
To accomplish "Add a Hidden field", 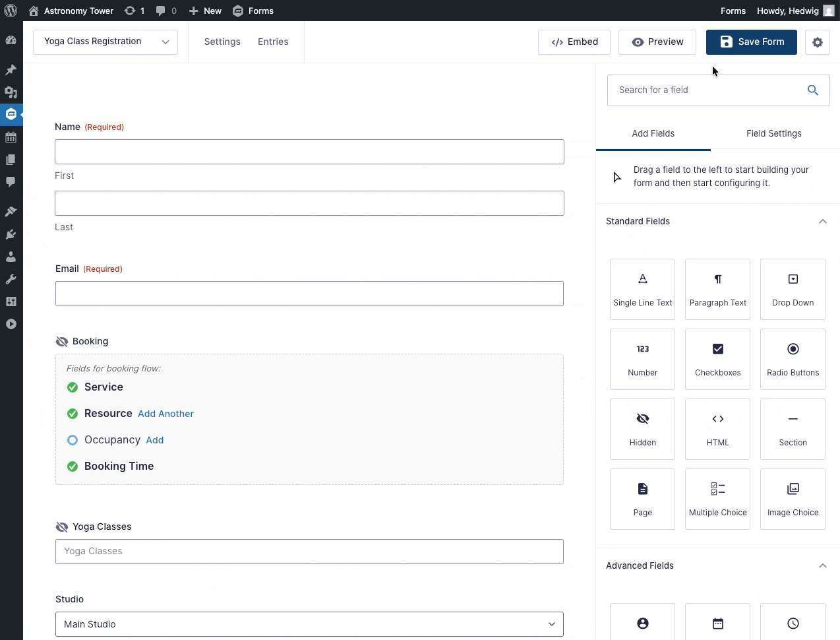I will [x=642, y=429].
